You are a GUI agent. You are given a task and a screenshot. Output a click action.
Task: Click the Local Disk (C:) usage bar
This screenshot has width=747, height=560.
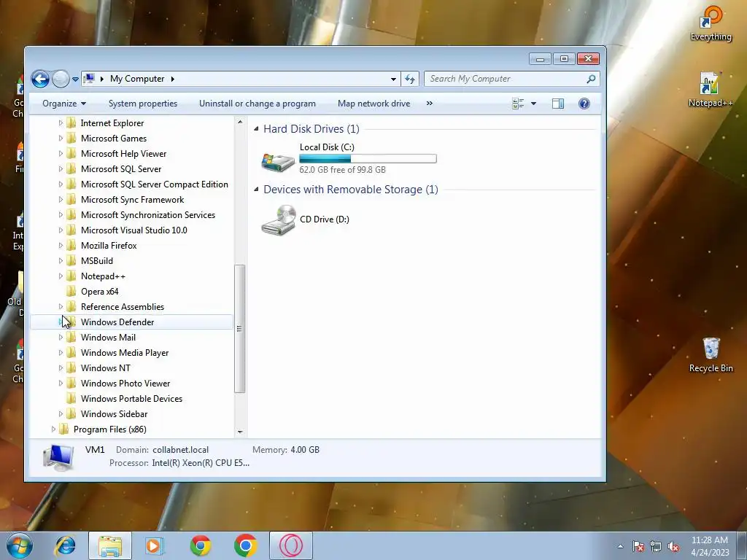coord(368,158)
